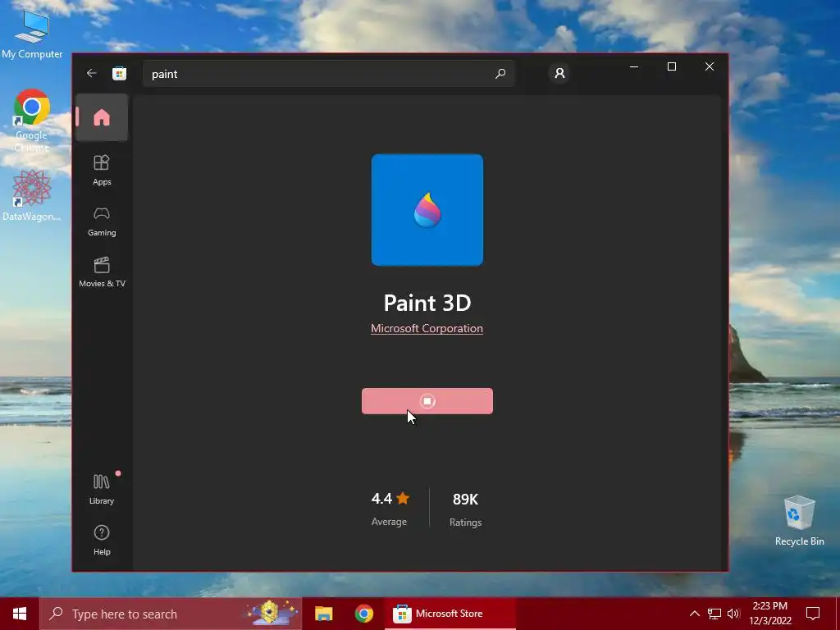Click the search magnifier in Store search box
The image size is (840, 630).
[500, 73]
